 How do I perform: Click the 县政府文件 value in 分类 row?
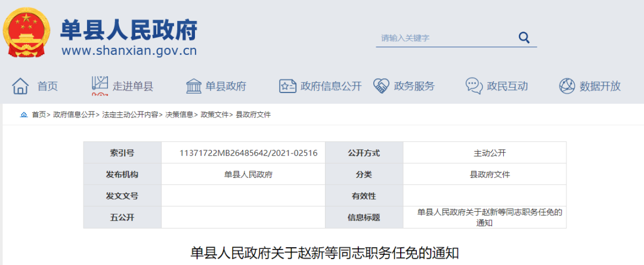490,174
